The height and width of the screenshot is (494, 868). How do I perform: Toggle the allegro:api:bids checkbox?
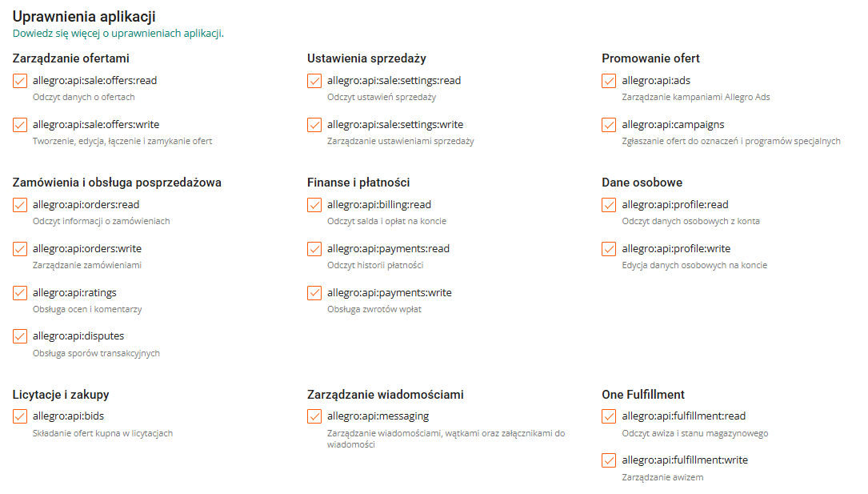20,416
